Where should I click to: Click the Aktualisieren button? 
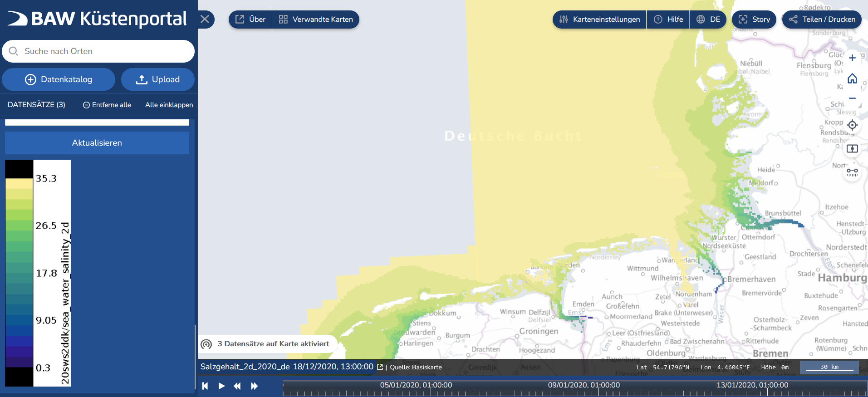pos(97,143)
